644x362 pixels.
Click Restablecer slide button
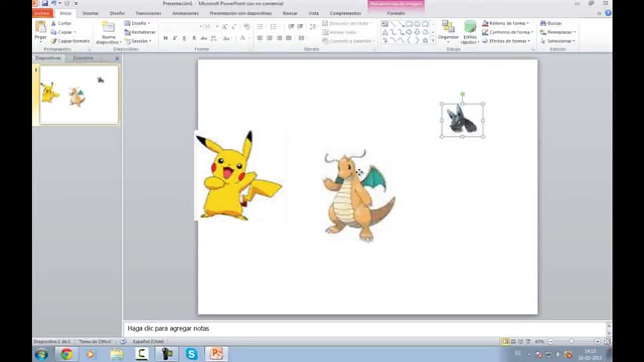140,32
